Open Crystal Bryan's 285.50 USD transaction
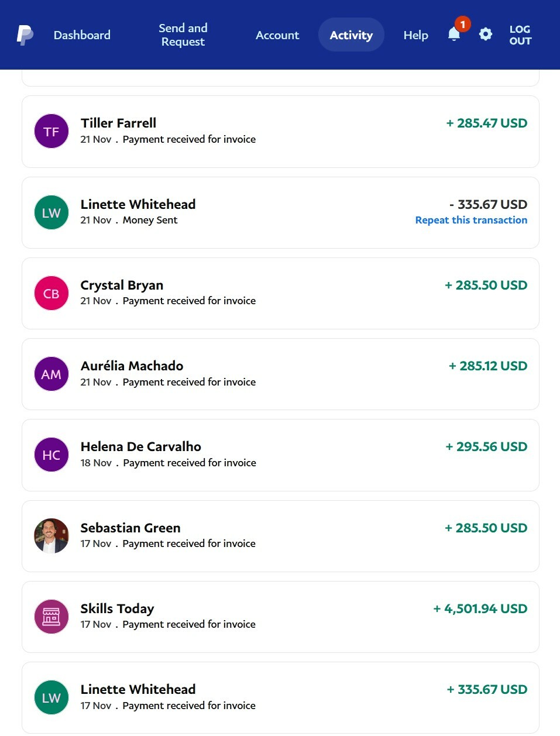 click(280, 293)
